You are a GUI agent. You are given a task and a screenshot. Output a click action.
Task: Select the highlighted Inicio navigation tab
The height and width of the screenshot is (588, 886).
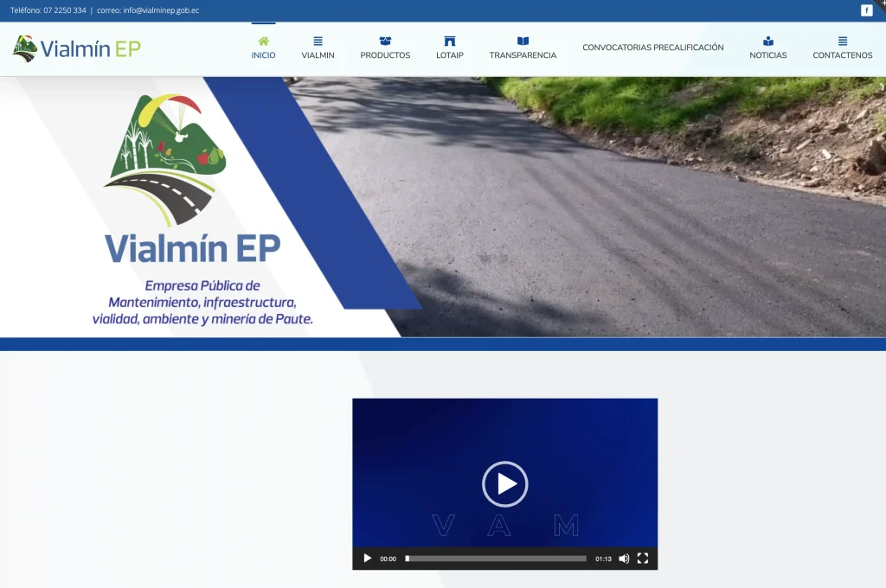point(263,48)
